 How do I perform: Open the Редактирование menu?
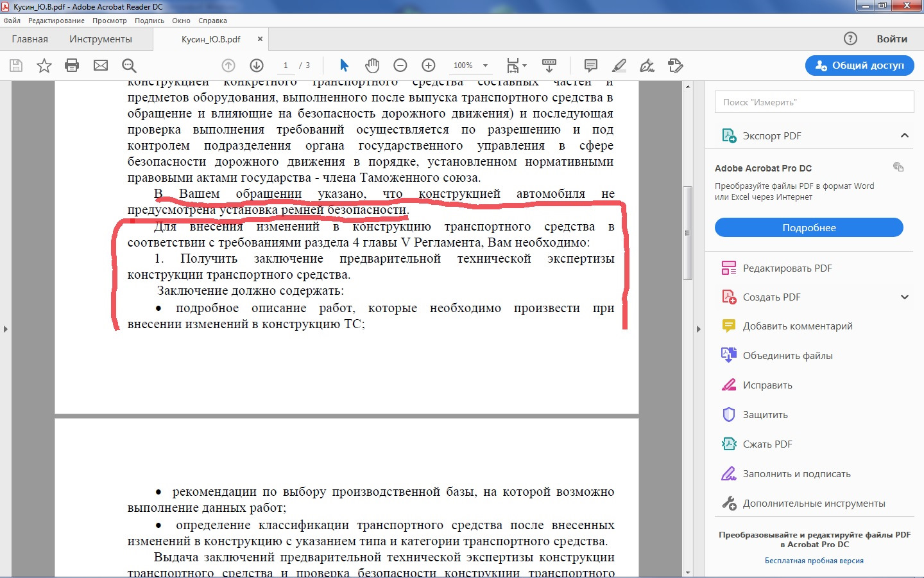pos(56,21)
